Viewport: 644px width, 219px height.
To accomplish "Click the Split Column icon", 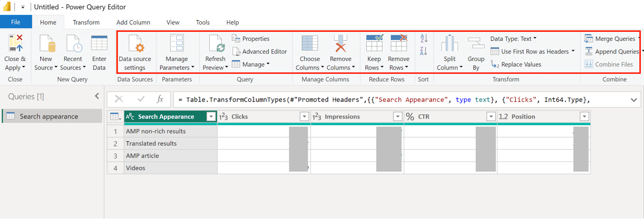I will (450, 43).
